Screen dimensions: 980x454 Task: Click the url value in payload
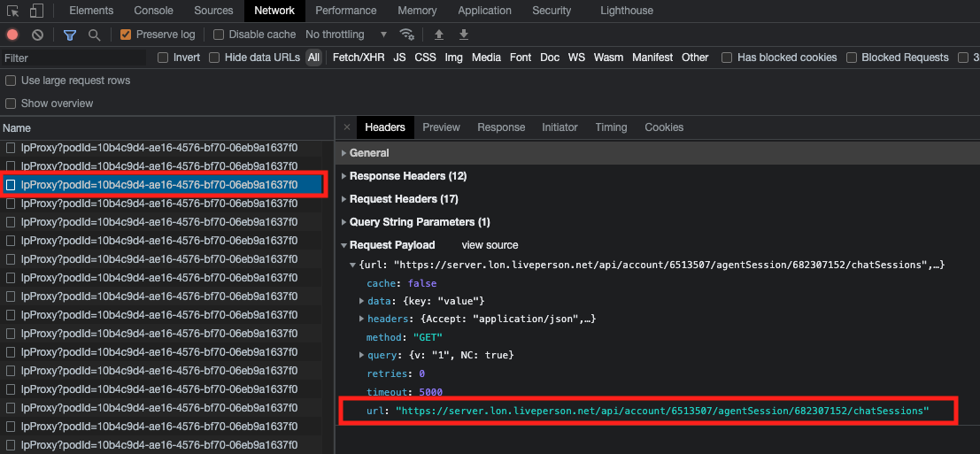662,411
